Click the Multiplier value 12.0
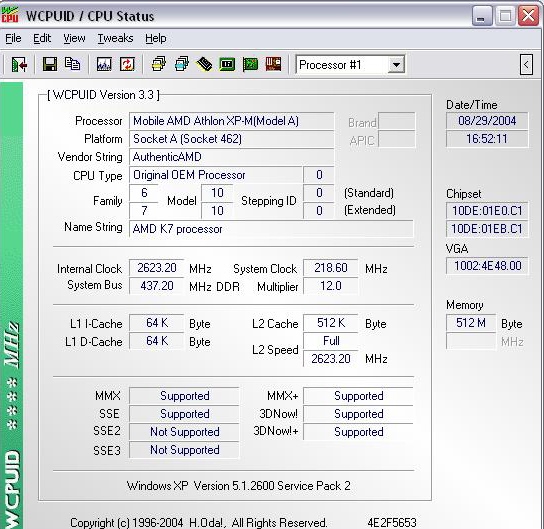544x529 pixels. [331, 286]
